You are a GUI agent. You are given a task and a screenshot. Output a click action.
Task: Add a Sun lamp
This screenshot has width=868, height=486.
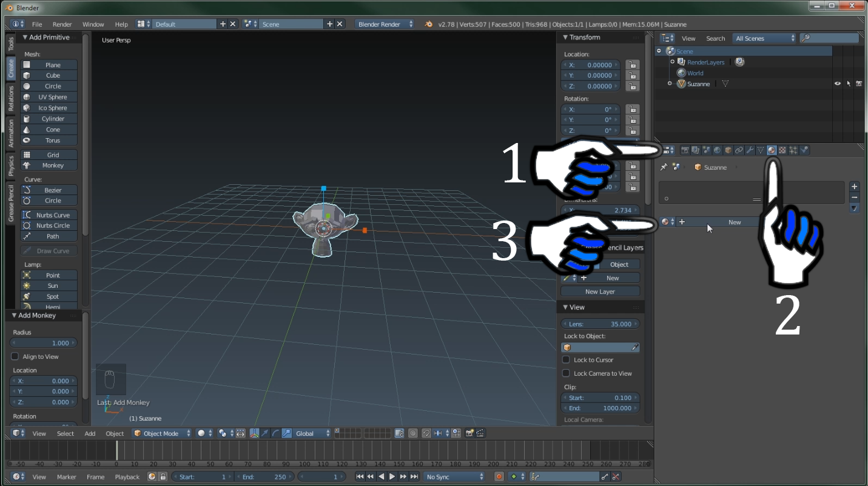pyautogui.click(x=49, y=286)
